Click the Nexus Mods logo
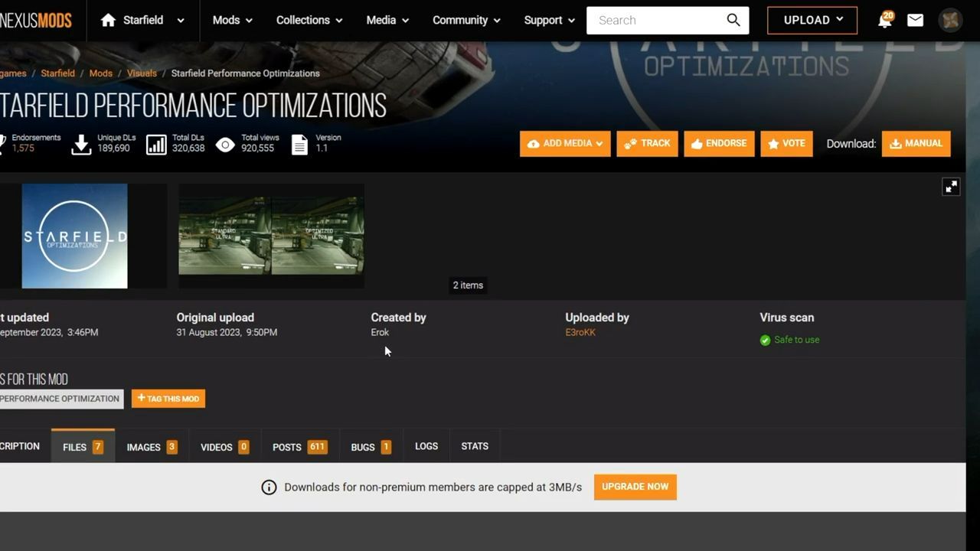 (36, 20)
